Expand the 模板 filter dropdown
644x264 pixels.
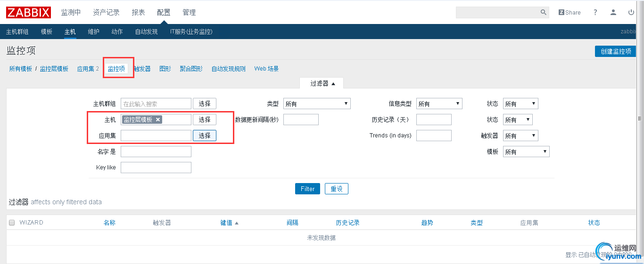click(x=526, y=152)
